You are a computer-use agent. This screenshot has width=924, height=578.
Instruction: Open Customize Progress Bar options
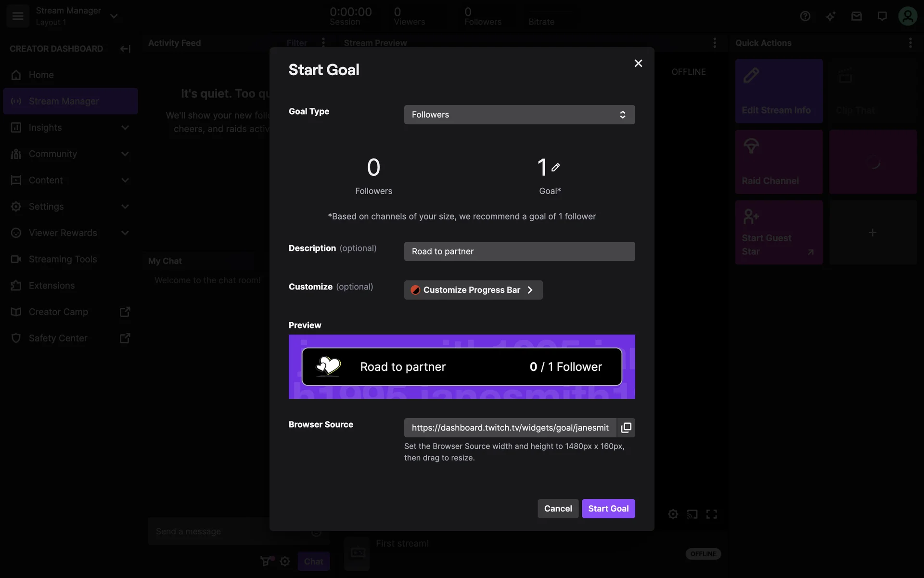pos(473,290)
